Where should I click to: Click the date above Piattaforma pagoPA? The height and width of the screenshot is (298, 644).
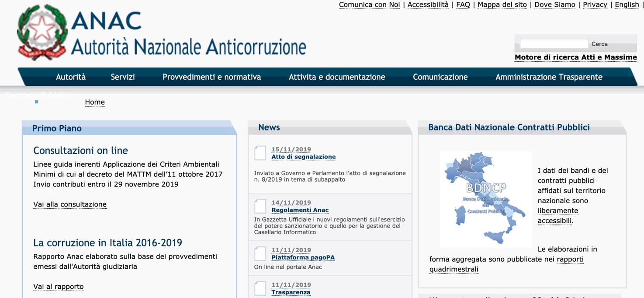pos(291,250)
